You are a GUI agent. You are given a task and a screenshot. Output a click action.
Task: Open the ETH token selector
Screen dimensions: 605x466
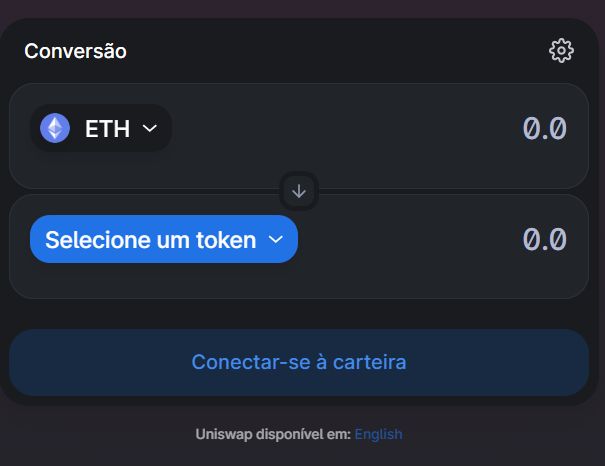[101, 128]
